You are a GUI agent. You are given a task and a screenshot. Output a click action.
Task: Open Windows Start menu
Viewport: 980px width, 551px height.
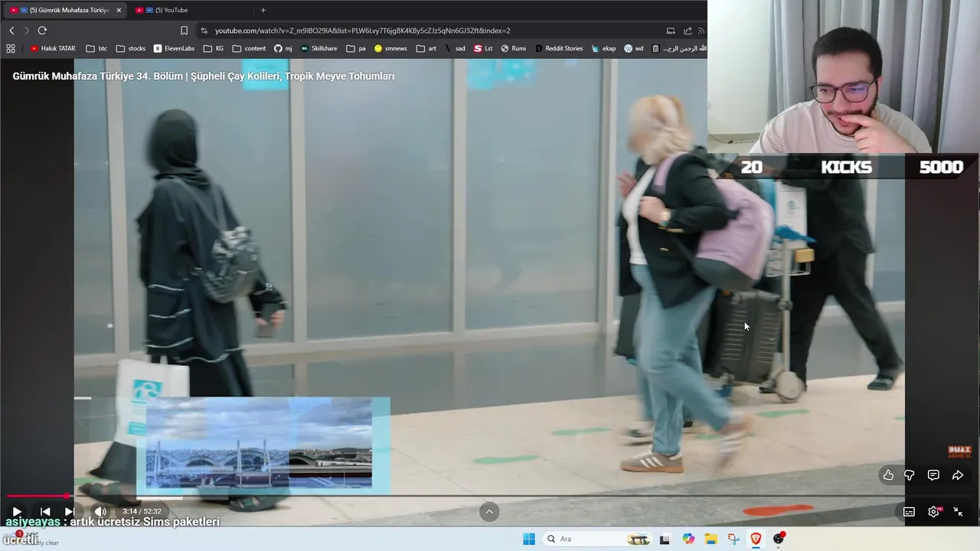(529, 539)
